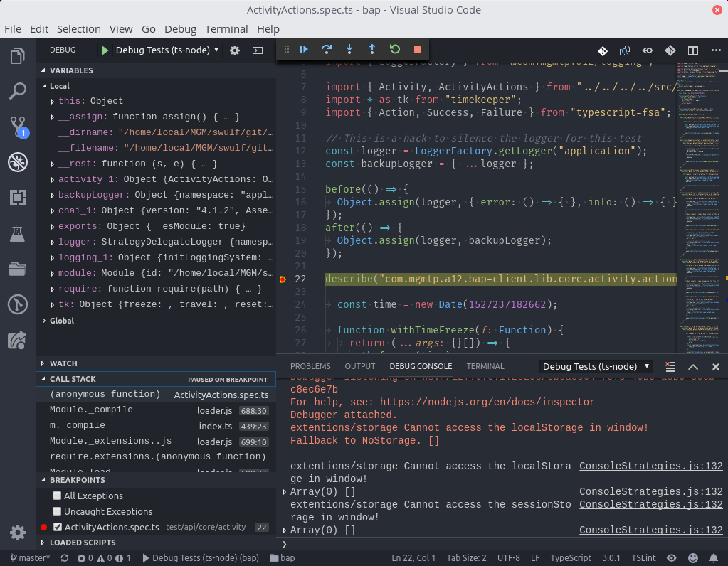728x566 pixels.
Task: Restart the debug session
Action: 395,49
